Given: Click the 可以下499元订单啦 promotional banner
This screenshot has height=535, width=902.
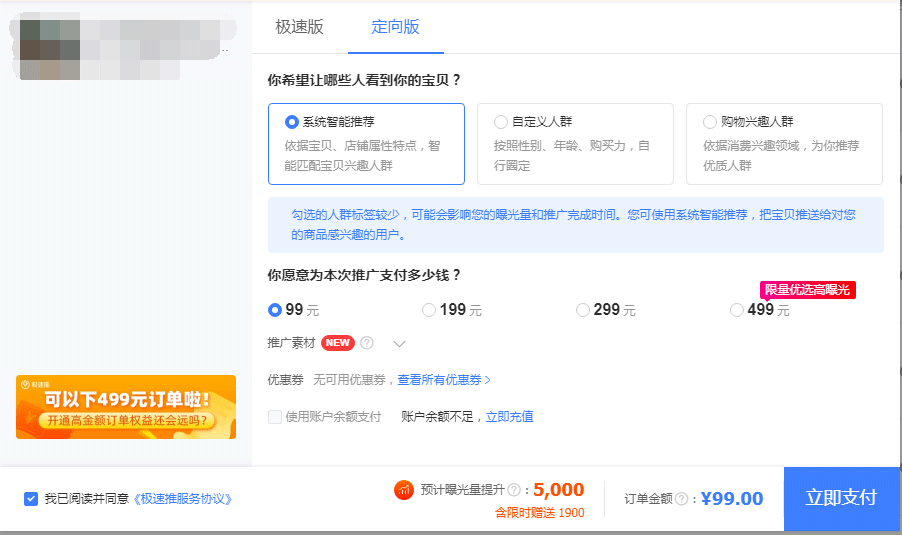Looking at the screenshot, I should (126, 407).
